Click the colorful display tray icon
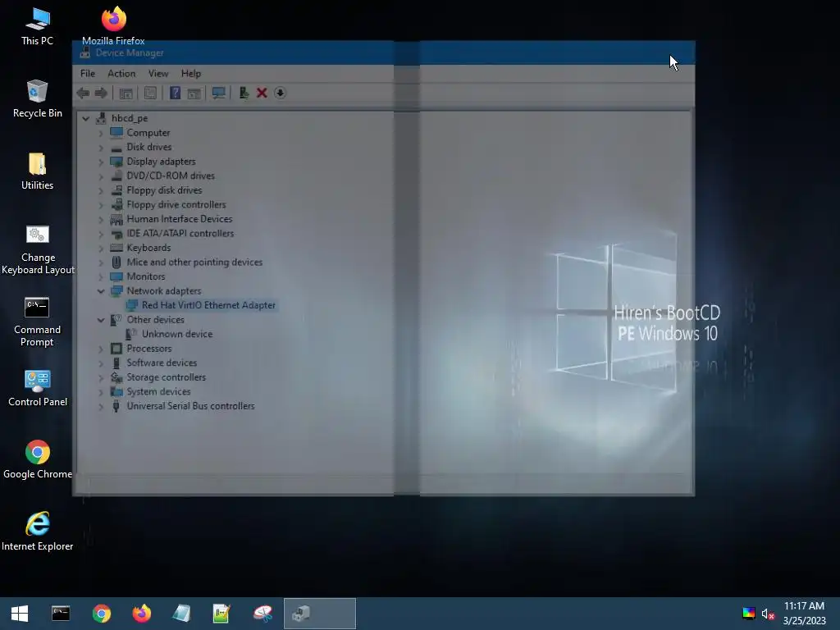 point(748,614)
